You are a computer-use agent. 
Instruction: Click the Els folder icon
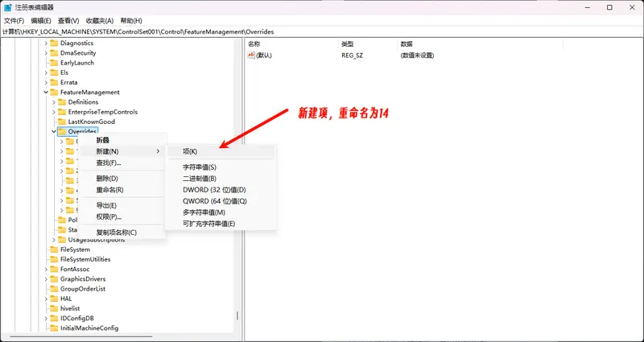[x=54, y=72]
